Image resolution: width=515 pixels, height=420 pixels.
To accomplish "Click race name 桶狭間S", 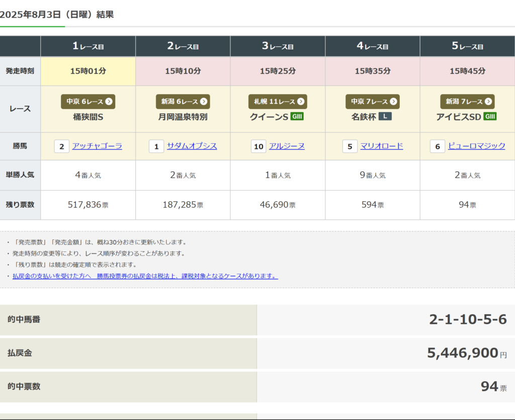I will pos(88,117).
